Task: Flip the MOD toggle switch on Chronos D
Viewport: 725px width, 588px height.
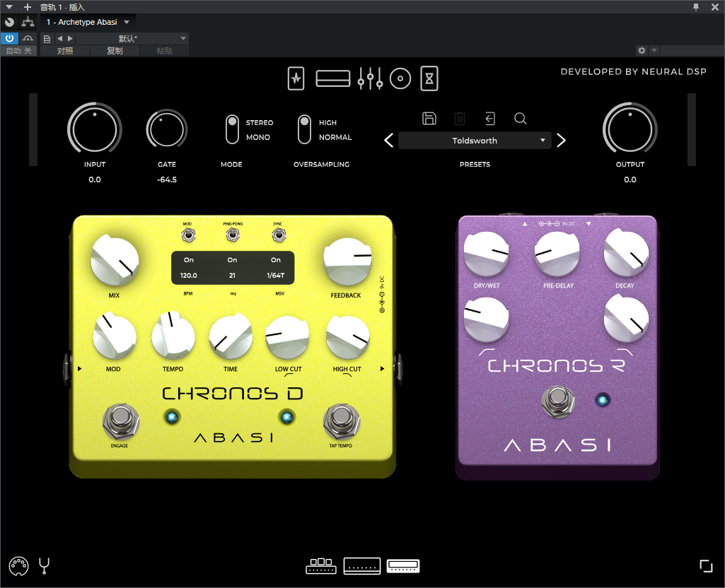Action: pos(187,235)
